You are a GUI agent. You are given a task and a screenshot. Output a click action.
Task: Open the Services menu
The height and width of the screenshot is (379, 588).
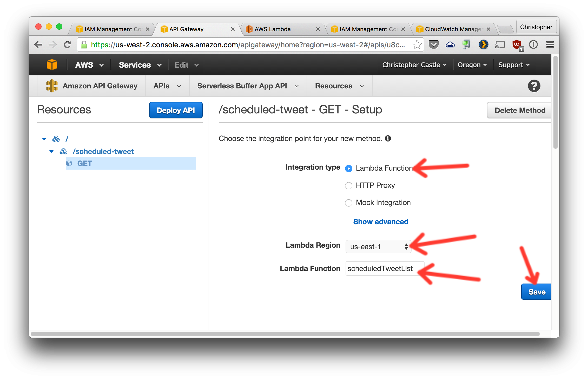coord(140,65)
